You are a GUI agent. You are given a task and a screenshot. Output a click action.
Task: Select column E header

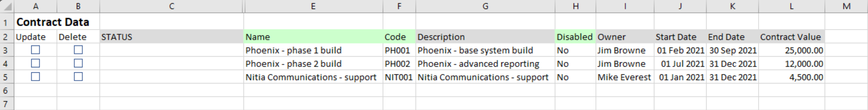(313, 6)
